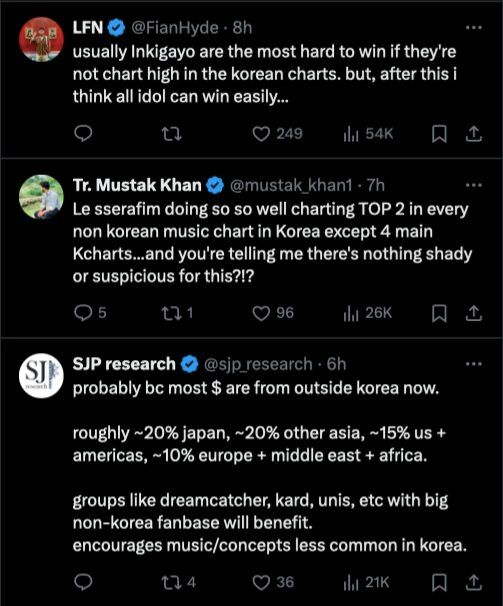Retweet Mustak Khan's Le sserafim tweet
The width and height of the screenshot is (503, 606).
tap(177, 313)
